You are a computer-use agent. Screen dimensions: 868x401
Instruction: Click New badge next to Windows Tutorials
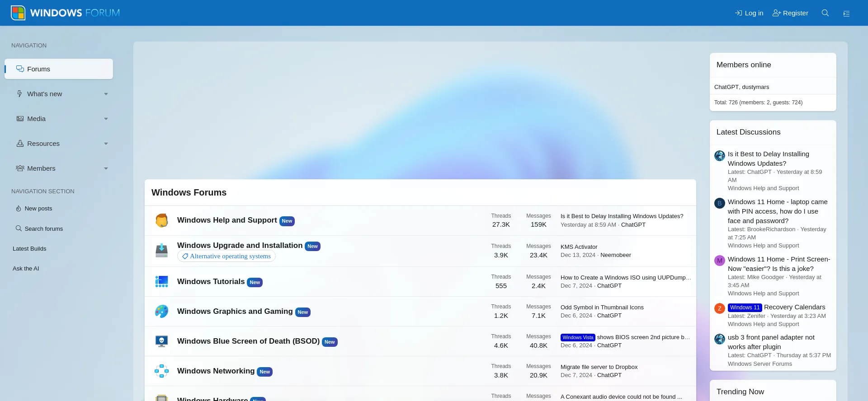255,283
